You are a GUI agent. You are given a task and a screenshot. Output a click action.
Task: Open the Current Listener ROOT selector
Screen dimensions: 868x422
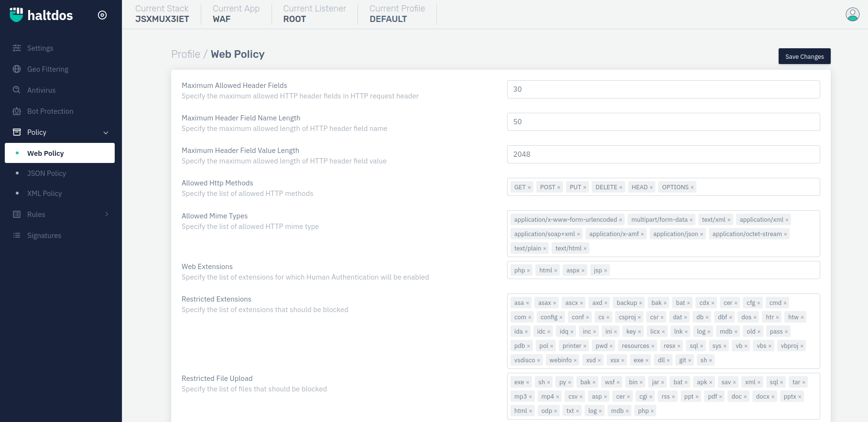pyautogui.click(x=315, y=14)
